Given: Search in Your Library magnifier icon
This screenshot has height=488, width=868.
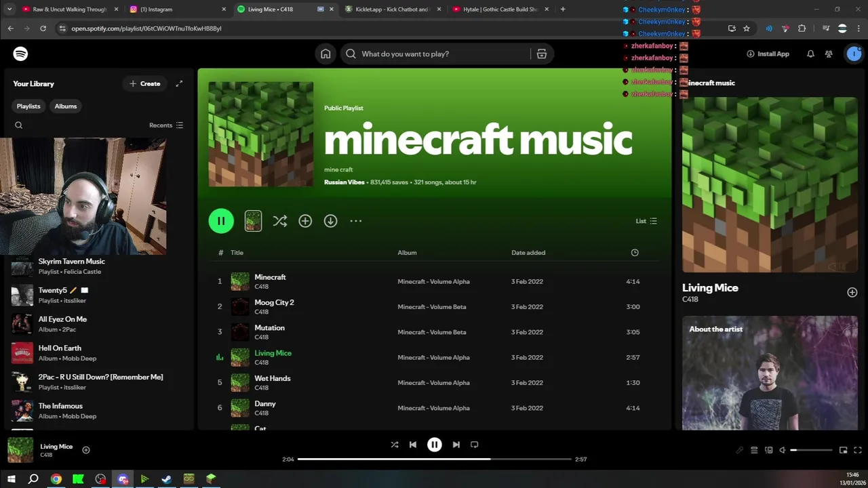Looking at the screenshot, I should pos(19,125).
